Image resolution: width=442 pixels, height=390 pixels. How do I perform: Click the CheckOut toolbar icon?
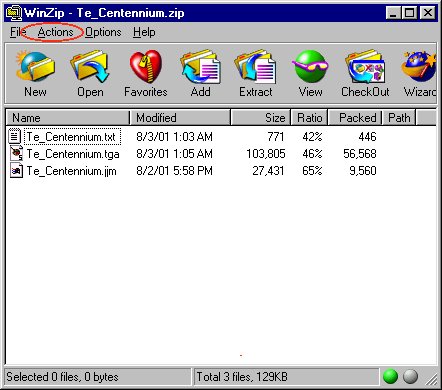coord(365,67)
